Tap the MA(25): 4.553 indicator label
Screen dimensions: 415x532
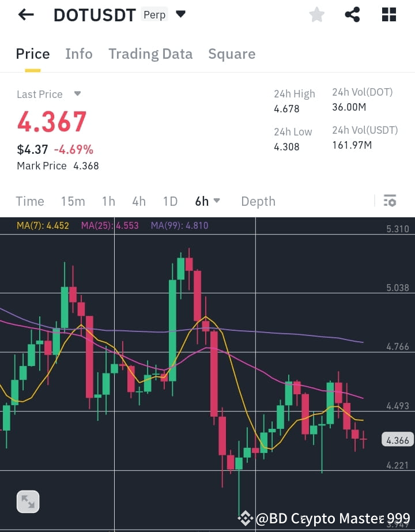[x=110, y=225]
